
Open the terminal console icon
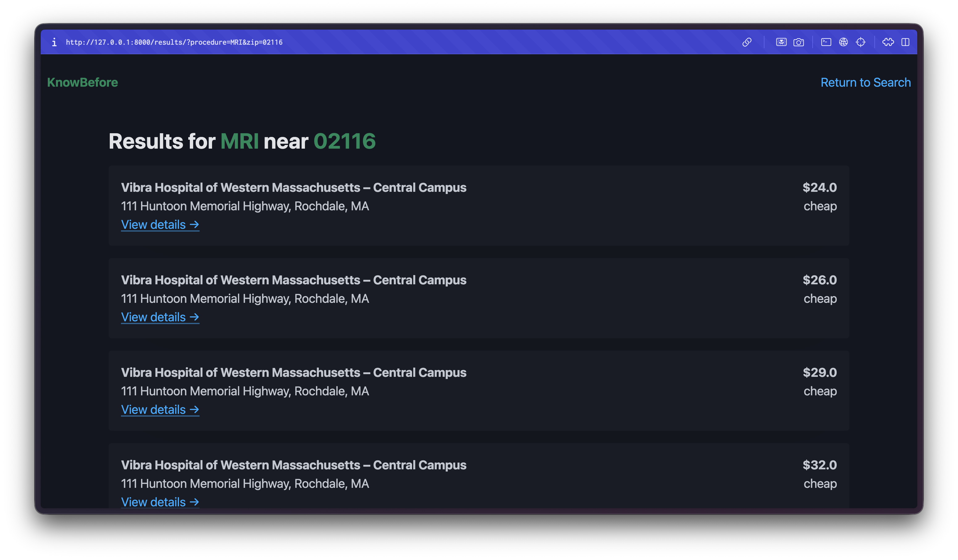tap(826, 42)
